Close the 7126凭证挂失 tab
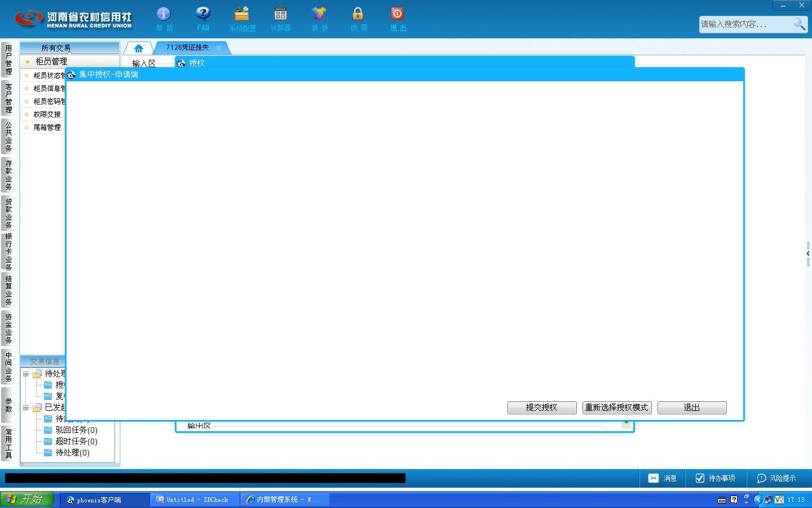The width and height of the screenshot is (812, 508). point(219,48)
